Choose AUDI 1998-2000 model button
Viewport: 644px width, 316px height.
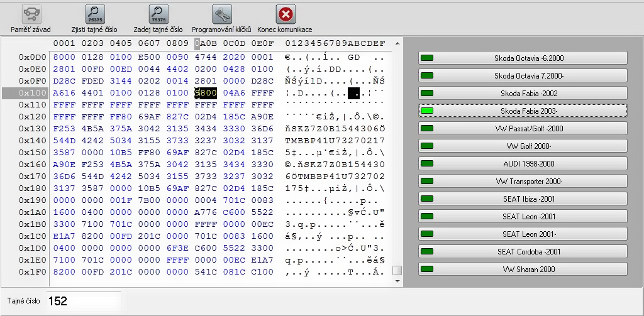pos(523,164)
